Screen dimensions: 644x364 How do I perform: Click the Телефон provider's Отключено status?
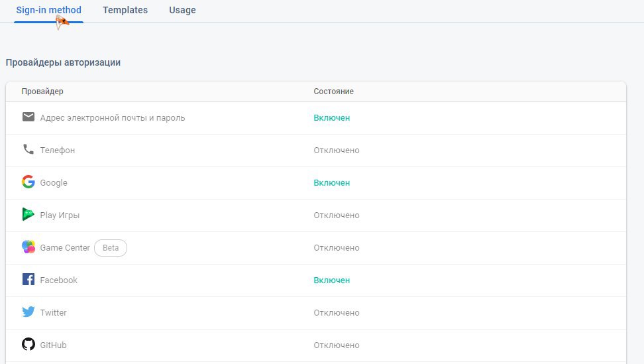(x=337, y=151)
